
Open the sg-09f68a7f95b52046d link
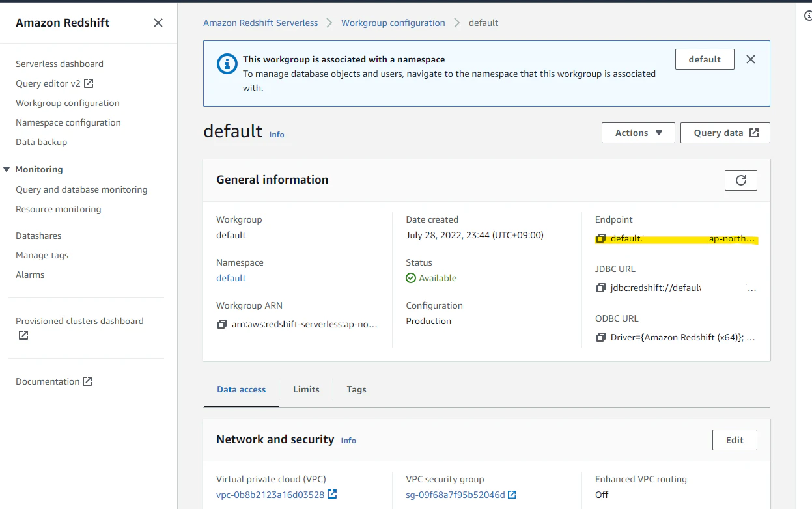pyautogui.click(x=455, y=495)
